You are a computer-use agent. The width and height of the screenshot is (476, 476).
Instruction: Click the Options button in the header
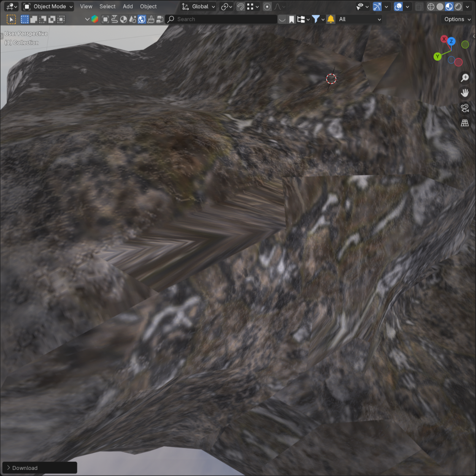coord(456,19)
